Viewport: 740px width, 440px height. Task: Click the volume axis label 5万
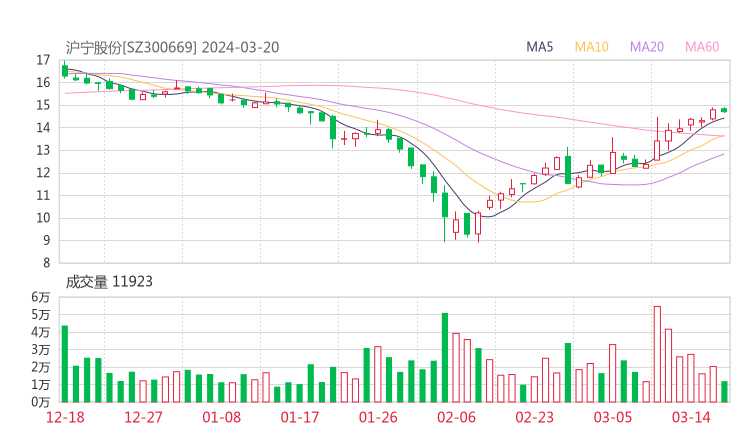41,314
